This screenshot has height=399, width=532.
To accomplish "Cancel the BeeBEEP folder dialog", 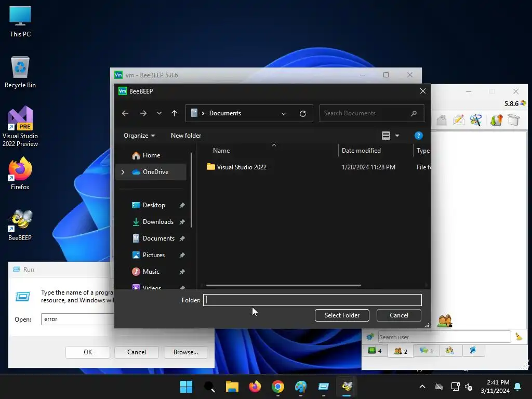I will click(398, 315).
